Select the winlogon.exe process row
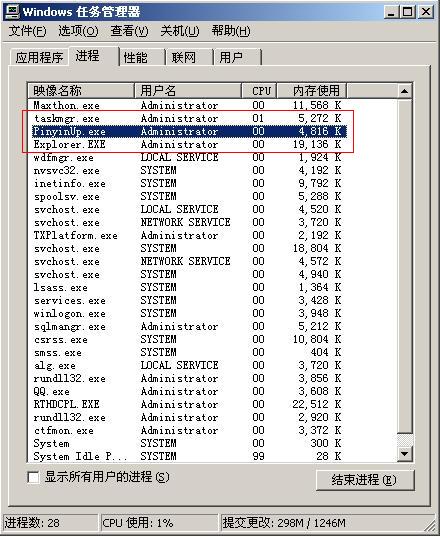440x537 pixels. click(x=187, y=313)
